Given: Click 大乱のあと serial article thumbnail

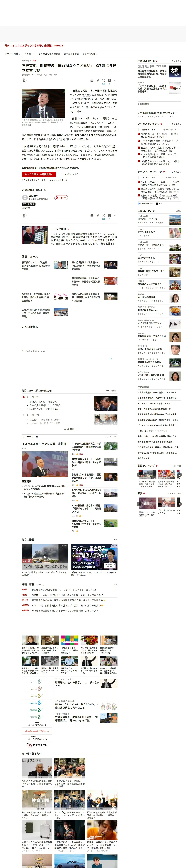Looking at the screenshot, I should [175, 71].
